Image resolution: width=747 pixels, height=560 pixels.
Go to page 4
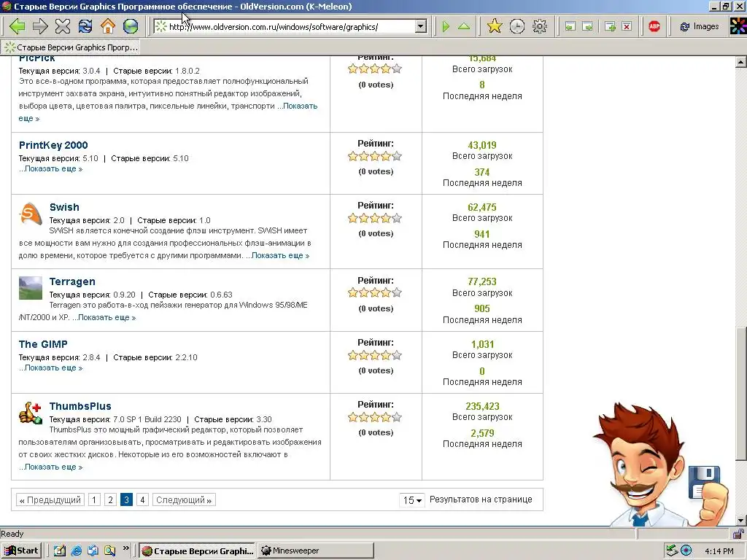(142, 500)
